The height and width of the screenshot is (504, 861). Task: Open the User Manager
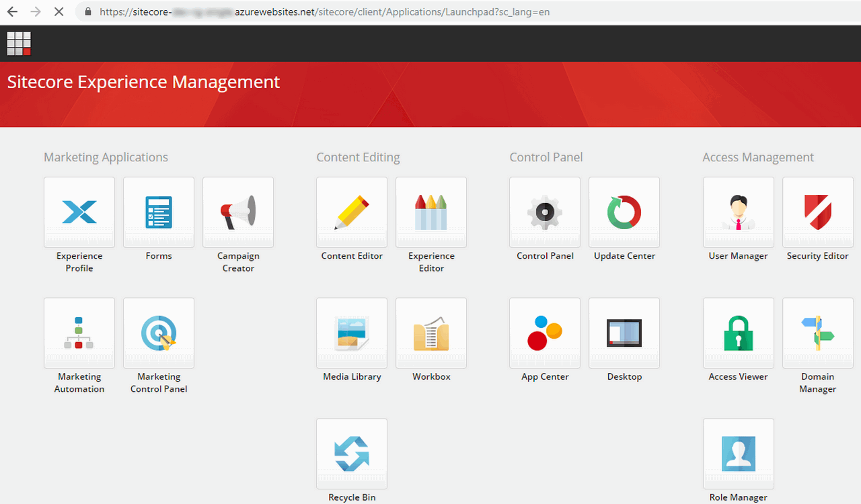tap(739, 212)
